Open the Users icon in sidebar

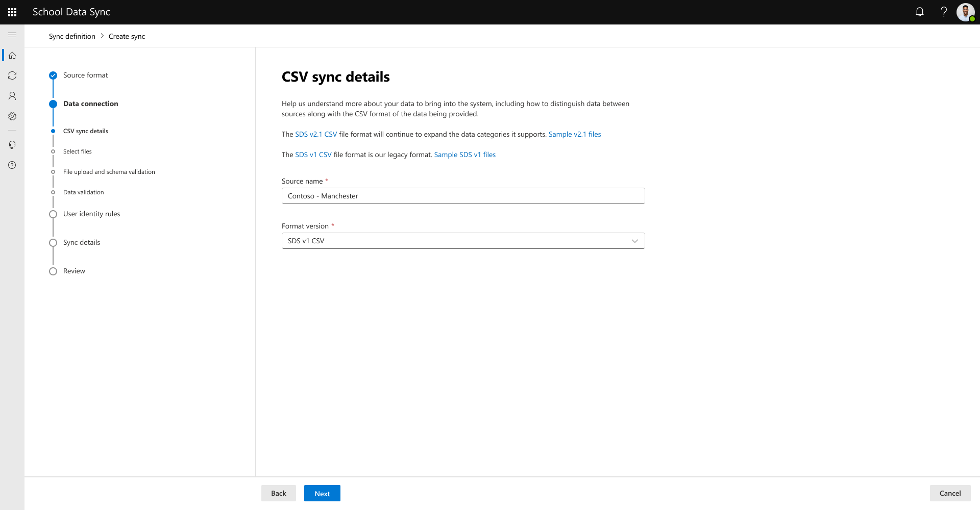[12, 96]
